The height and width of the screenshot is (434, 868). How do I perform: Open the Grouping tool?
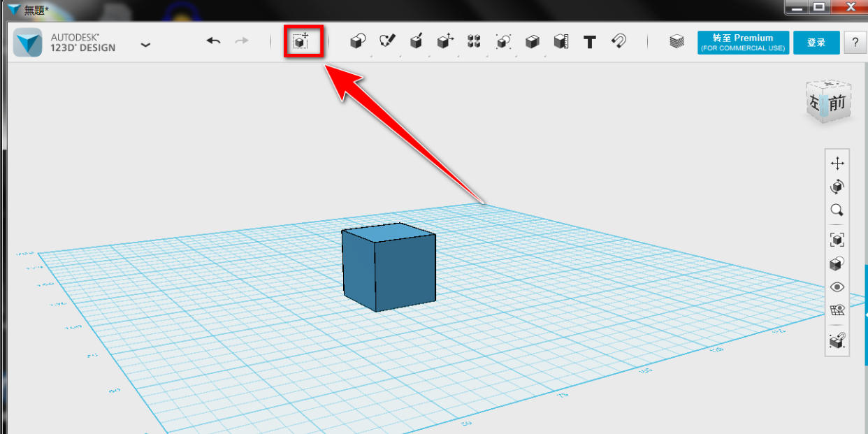(503, 42)
